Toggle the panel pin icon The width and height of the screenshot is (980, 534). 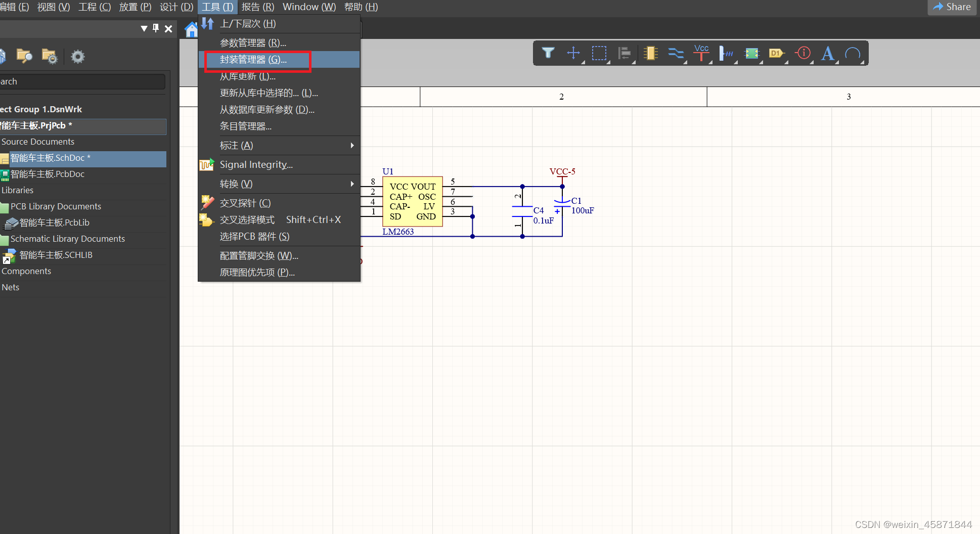click(x=156, y=28)
